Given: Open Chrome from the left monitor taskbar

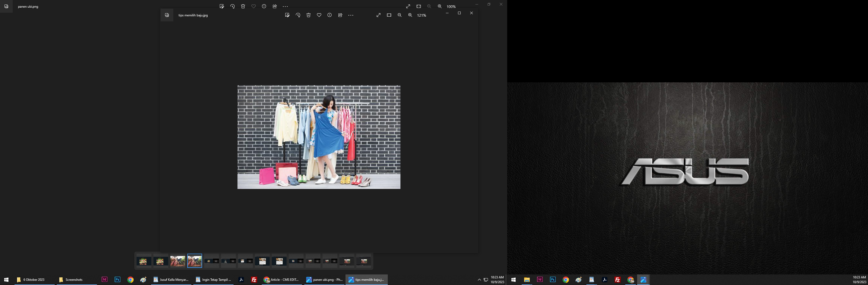Looking at the screenshot, I should coord(130,280).
